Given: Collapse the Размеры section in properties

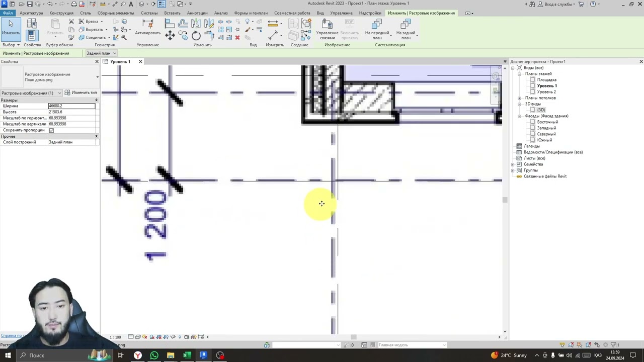Looking at the screenshot, I should (x=96, y=100).
